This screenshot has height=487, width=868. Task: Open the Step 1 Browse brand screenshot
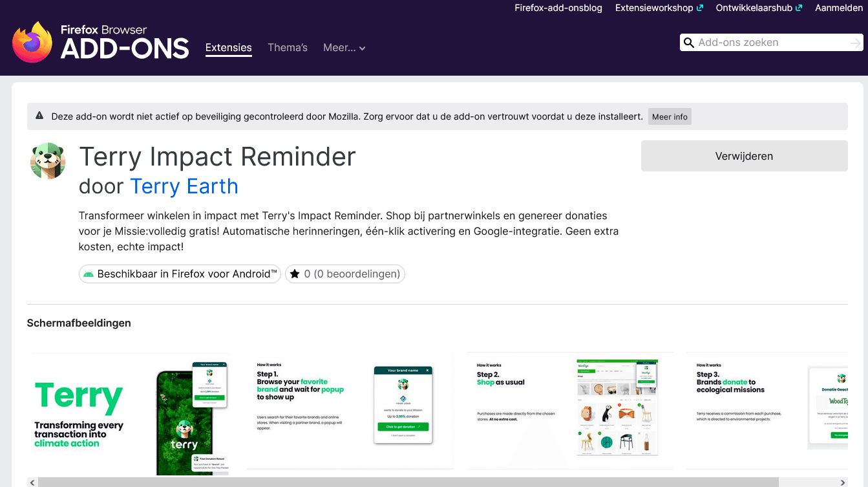click(x=350, y=411)
